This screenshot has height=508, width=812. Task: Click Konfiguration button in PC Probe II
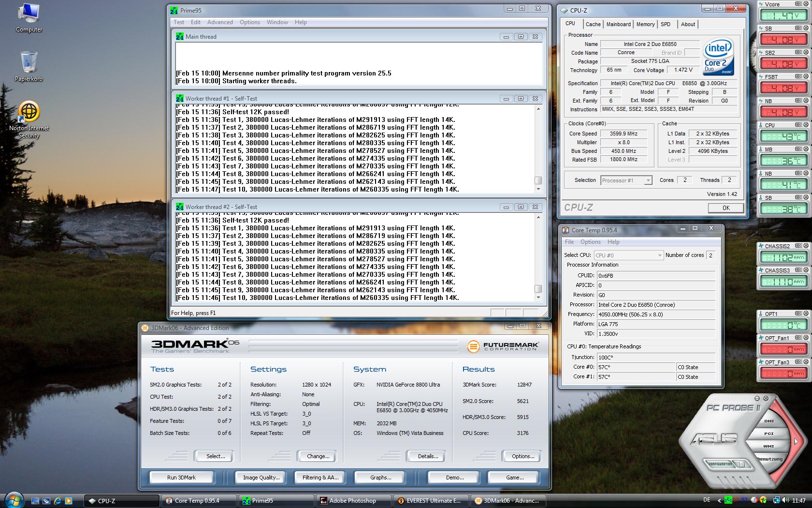[x=720, y=464]
